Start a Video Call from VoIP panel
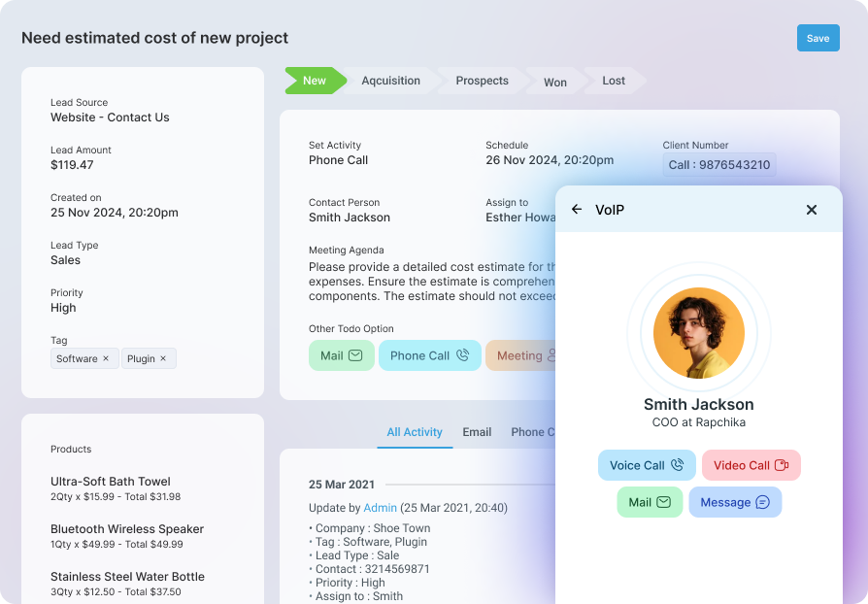 pos(751,465)
